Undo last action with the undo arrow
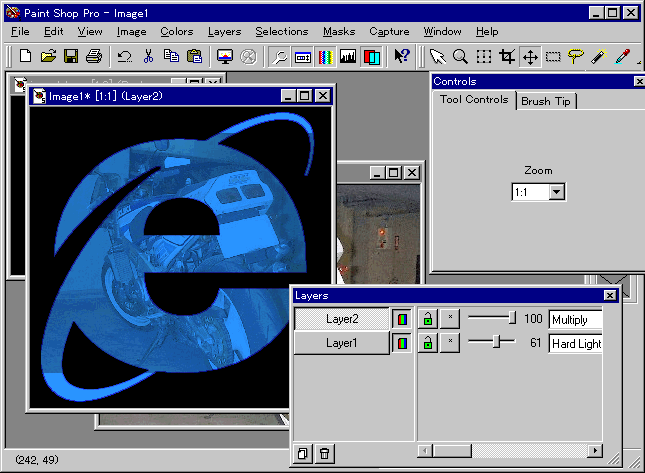645x473 pixels. [x=125, y=56]
